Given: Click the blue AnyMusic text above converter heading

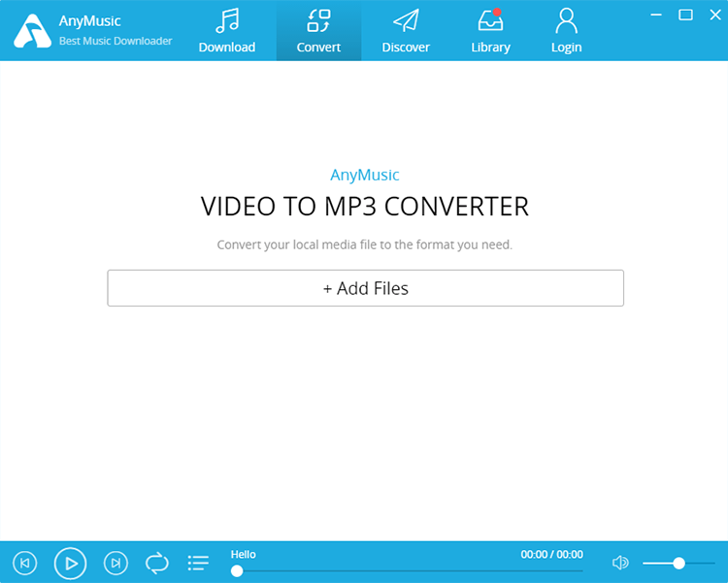Looking at the screenshot, I should [x=364, y=175].
